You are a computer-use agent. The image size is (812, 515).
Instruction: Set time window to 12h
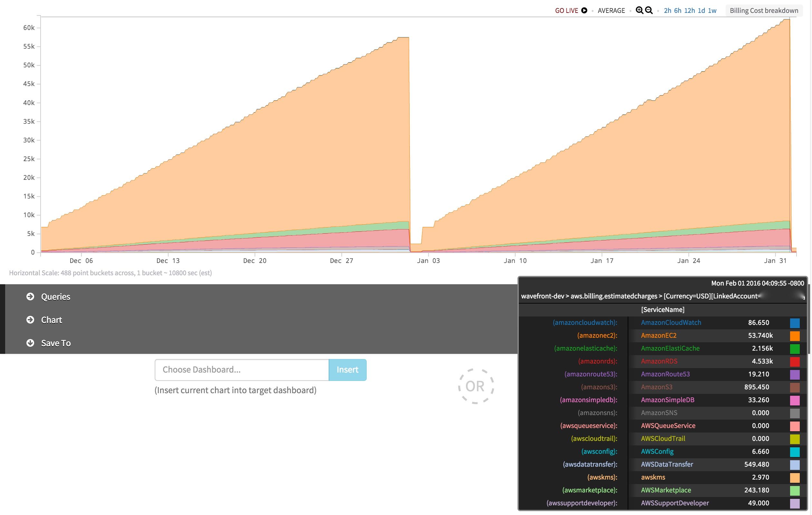click(690, 10)
